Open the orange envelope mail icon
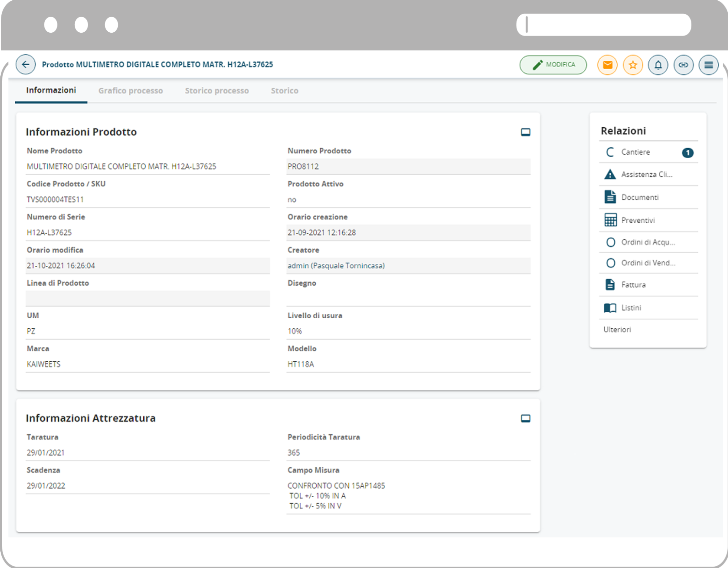Image resolution: width=728 pixels, height=568 pixels. (607, 65)
